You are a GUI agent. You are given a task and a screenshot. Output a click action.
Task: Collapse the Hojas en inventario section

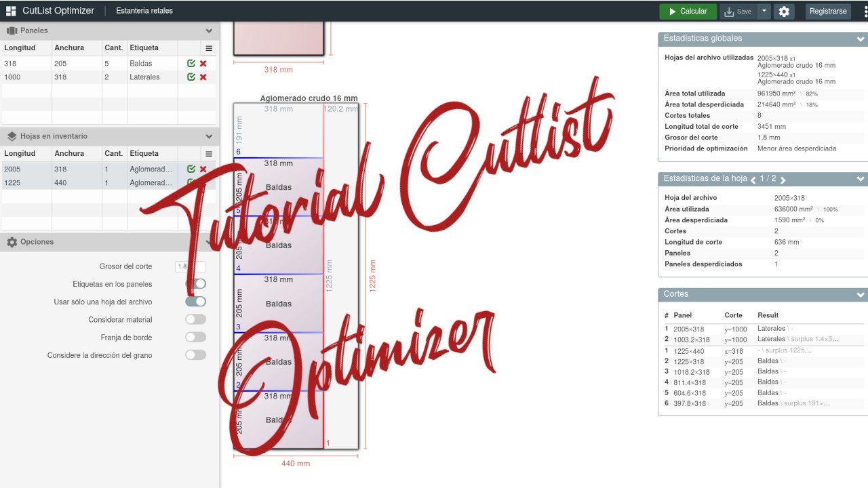click(209, 136)
